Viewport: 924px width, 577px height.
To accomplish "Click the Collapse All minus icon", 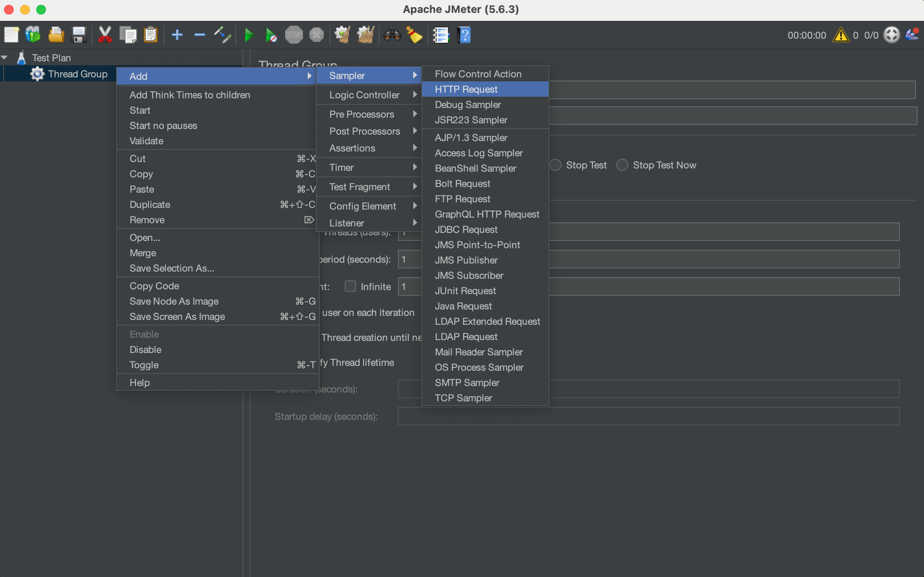I will [200, 35].
